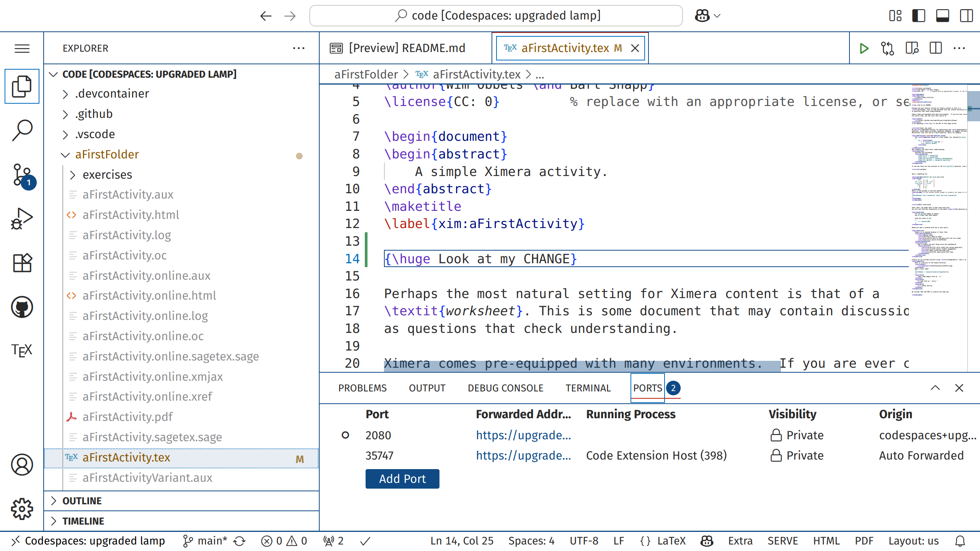Toggle Primary Side Bar visibility

918,16
